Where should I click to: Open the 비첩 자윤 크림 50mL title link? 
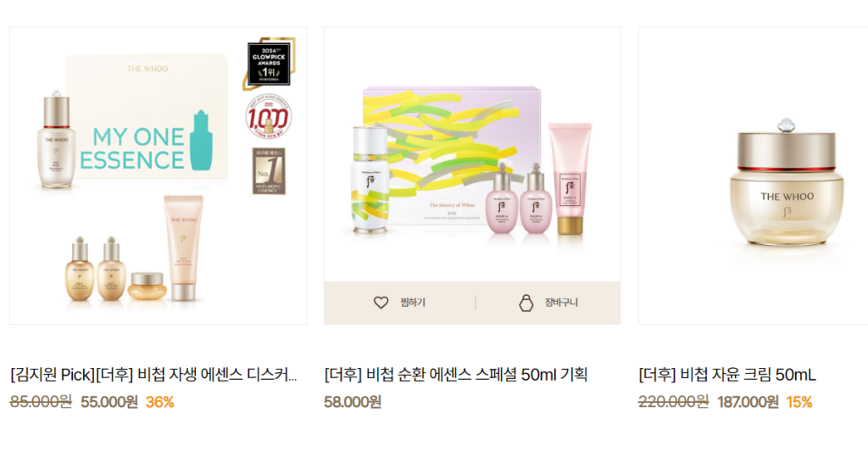(726, 375)
